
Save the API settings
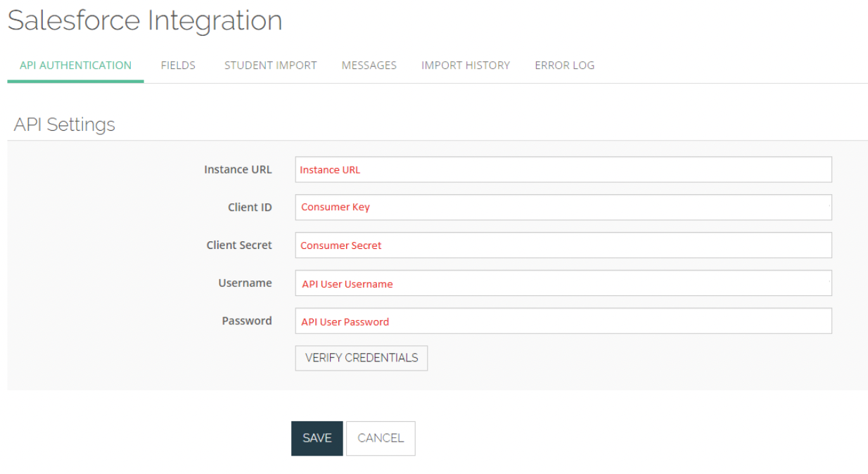coord(317,438)
